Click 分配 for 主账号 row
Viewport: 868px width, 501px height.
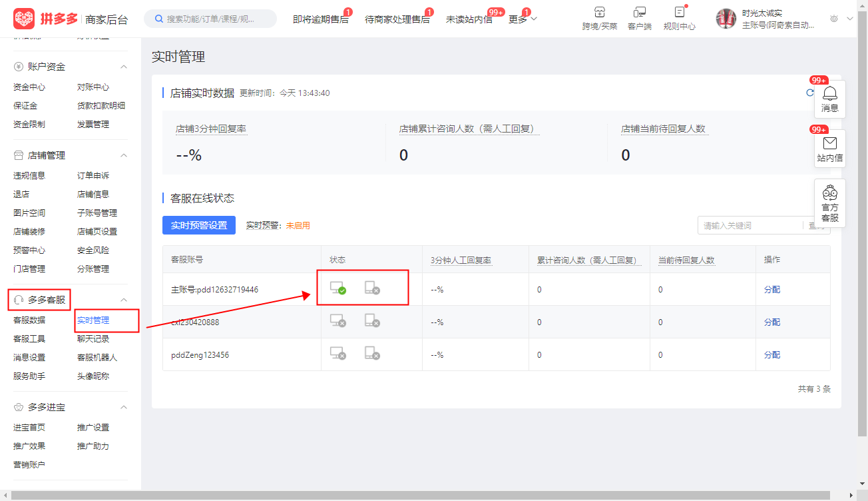pos(772,290)
